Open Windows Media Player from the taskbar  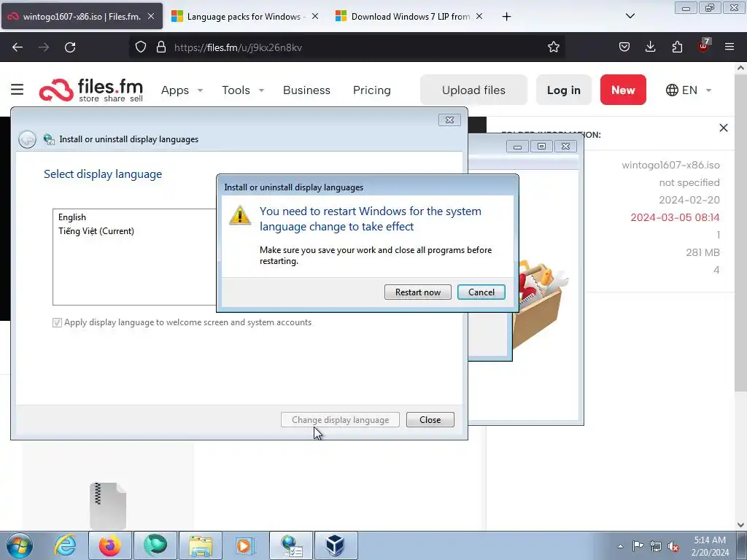(245, 545)
